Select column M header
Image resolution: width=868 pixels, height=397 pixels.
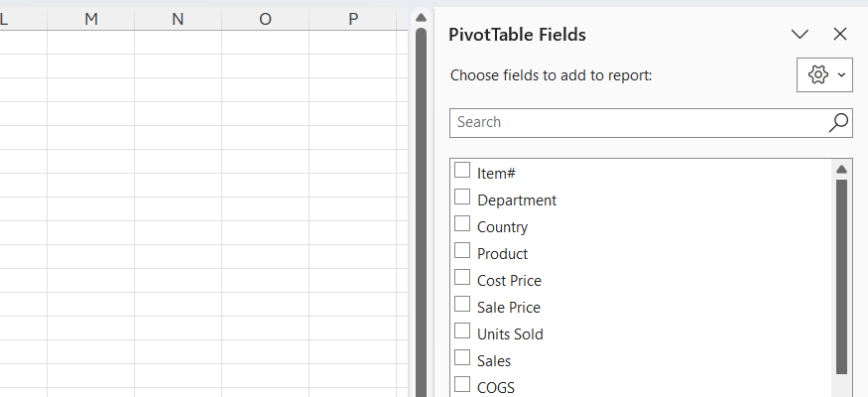pyautogui.click(x=91, y=20)
